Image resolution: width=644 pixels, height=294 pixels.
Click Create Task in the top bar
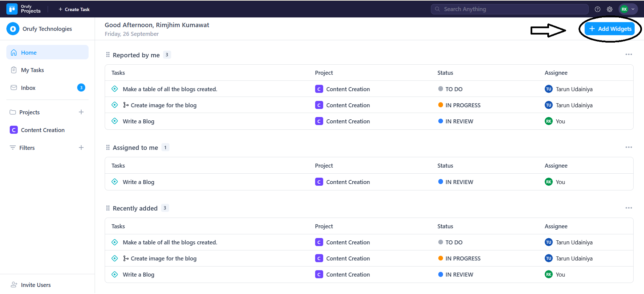tap(74, 9)
